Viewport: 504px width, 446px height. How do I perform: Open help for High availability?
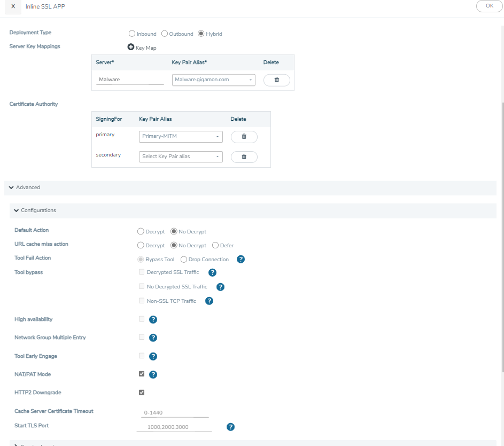153,319
